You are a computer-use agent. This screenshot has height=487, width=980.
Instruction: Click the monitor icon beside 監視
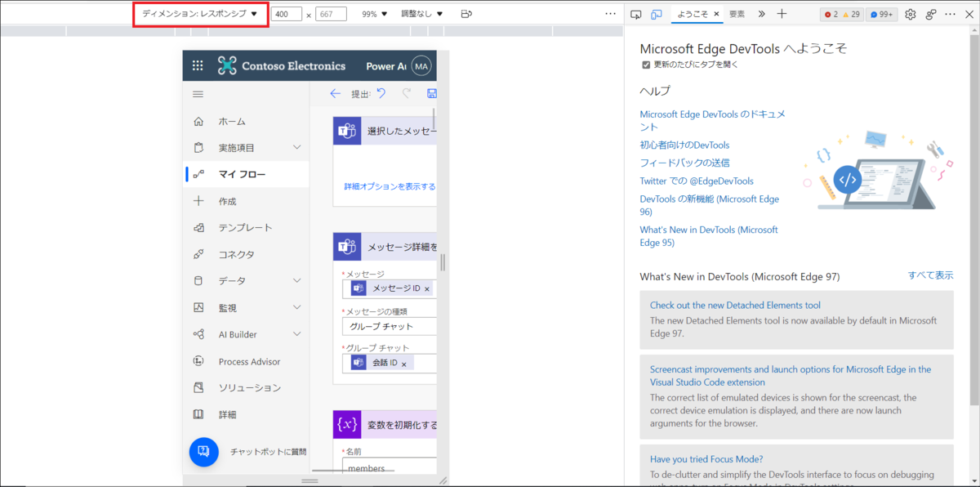[x=198, y=307]
